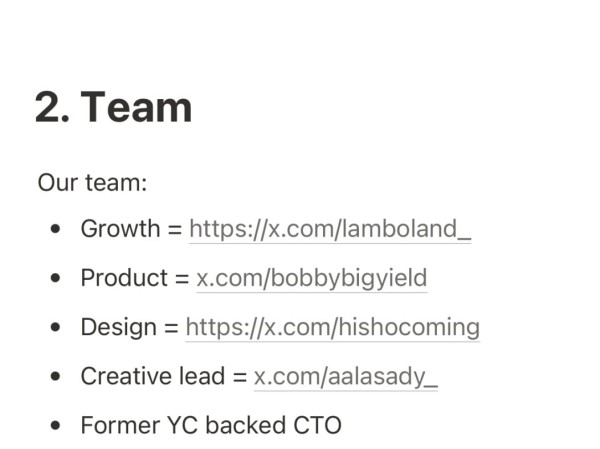The height and width of the screenshot is (449, 600).
Task: Click the bullet next to Former YC backed CTO
Action: (x=55, y=425)
